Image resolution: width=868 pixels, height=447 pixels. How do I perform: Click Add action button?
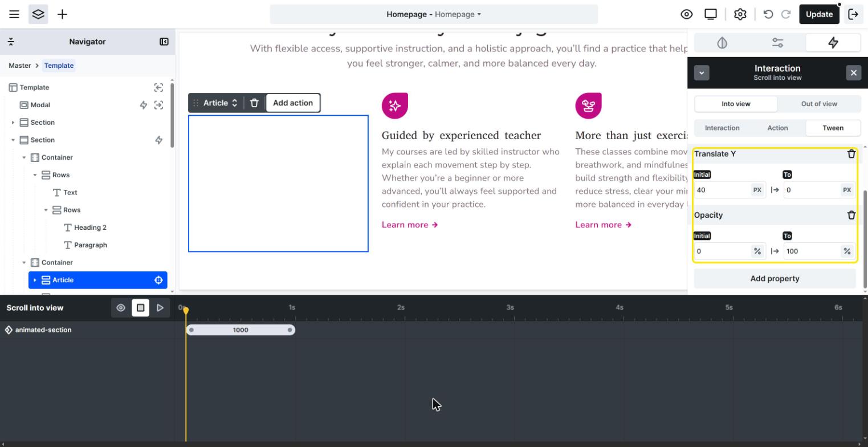(x=293, y=103)
